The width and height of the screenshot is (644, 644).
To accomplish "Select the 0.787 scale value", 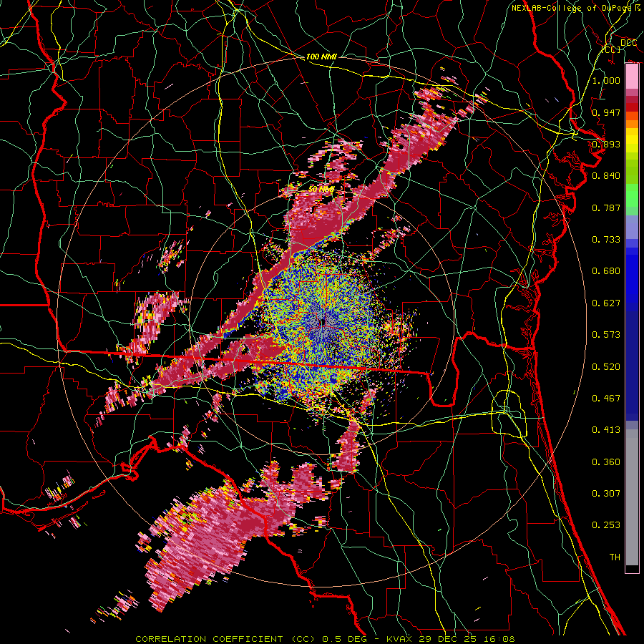I will (x=606, y=208).
